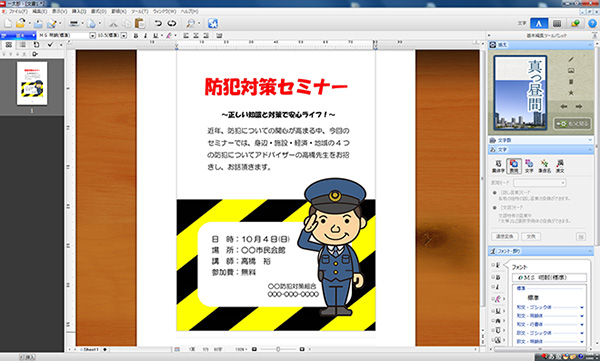Click the blue puzzle-piece icon in toolbar
This screenshot has width=600, height=361.
[213, 23]
